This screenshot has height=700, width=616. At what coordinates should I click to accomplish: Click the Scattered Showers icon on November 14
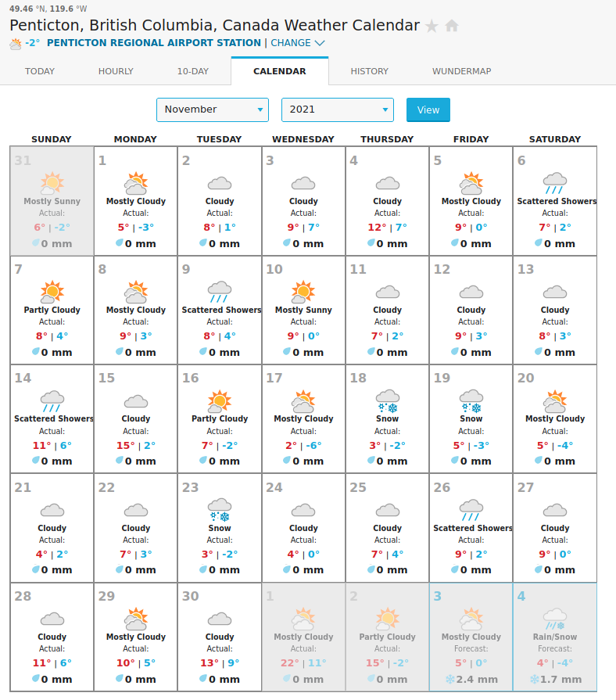pyautogui.click(x=52, y=401)
